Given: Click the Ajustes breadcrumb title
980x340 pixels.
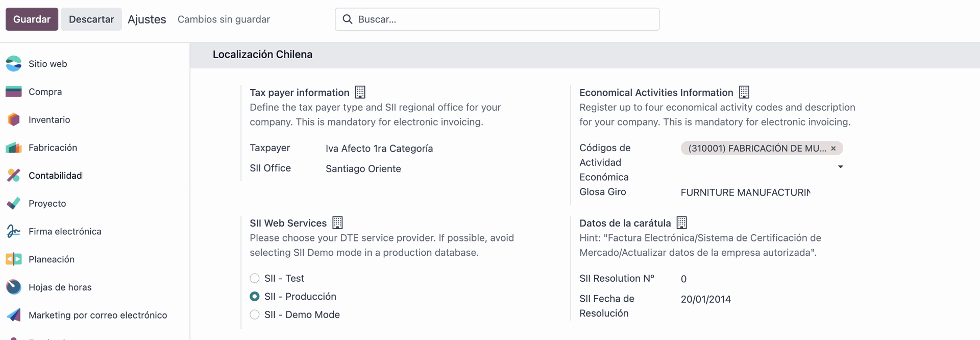Looking at the screenshot, I should tap(147, 19).
